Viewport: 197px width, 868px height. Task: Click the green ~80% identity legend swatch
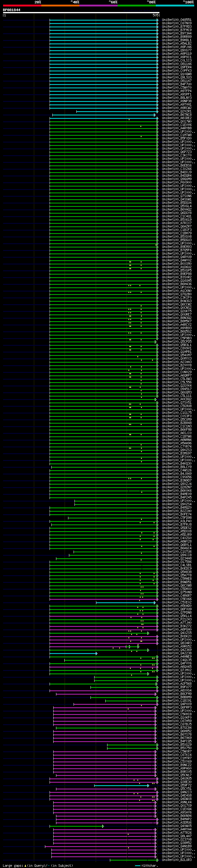point(137,6)
